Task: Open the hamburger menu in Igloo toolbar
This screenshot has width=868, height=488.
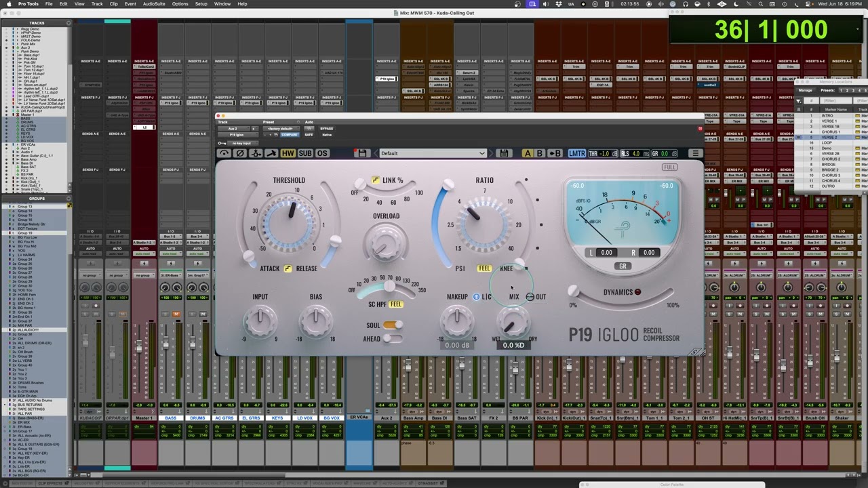Action: pyautogui.click(x=695, y=153)
